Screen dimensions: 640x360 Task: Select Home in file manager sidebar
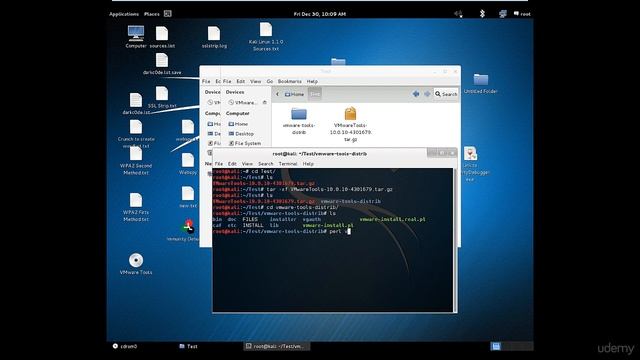click(x=238, y=124)
